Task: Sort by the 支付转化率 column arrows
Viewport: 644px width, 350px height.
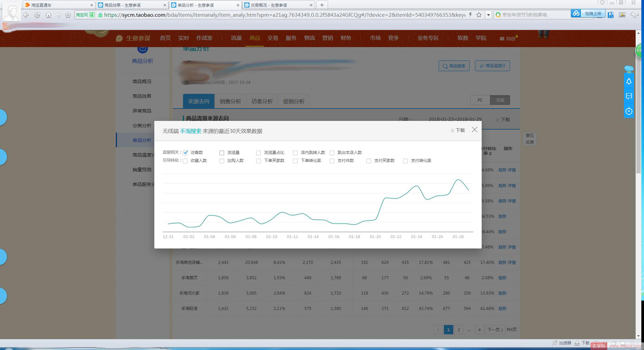Action: (x=490, y=154)
